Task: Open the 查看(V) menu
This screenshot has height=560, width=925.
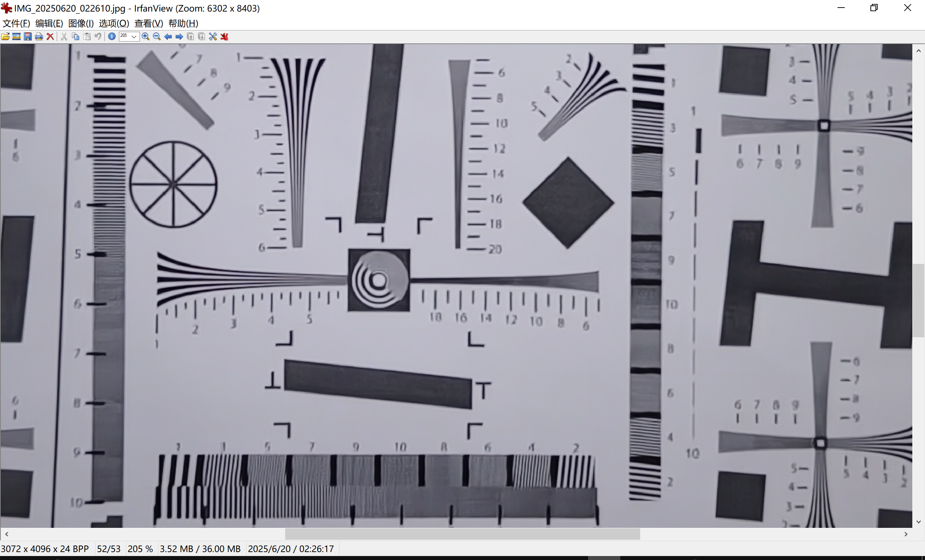Action: (x=149, y=23)
